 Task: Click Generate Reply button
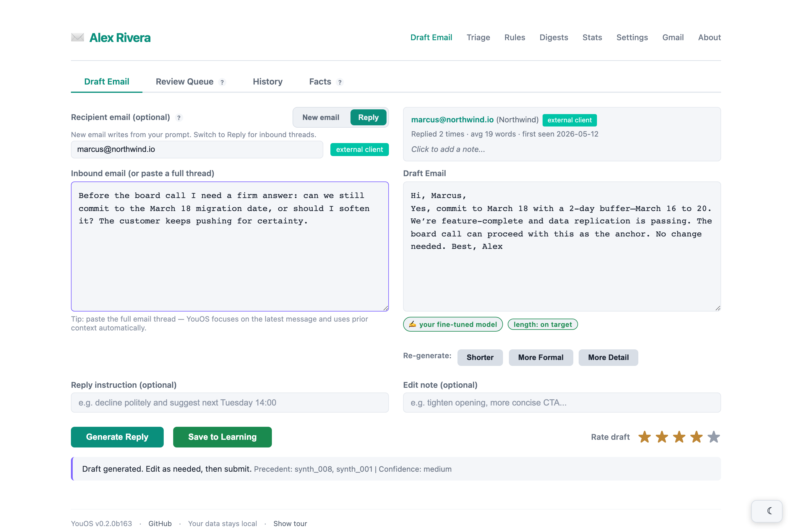pos(117,437)
